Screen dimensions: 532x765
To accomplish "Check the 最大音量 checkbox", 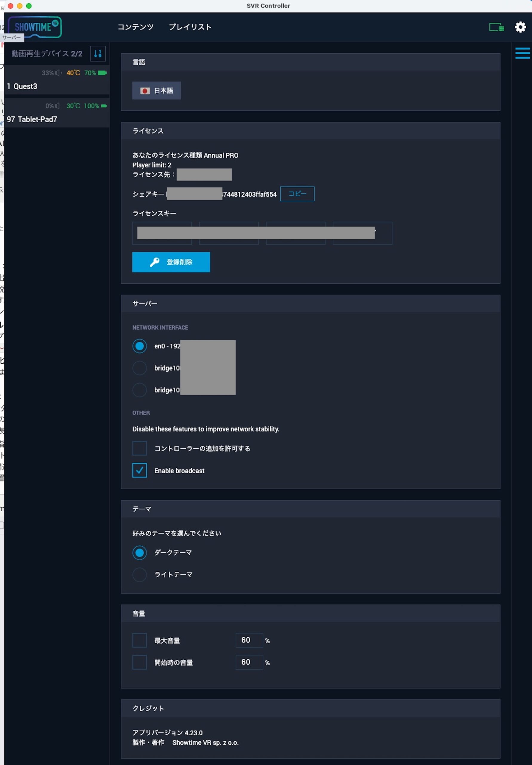I will point(139,640).
